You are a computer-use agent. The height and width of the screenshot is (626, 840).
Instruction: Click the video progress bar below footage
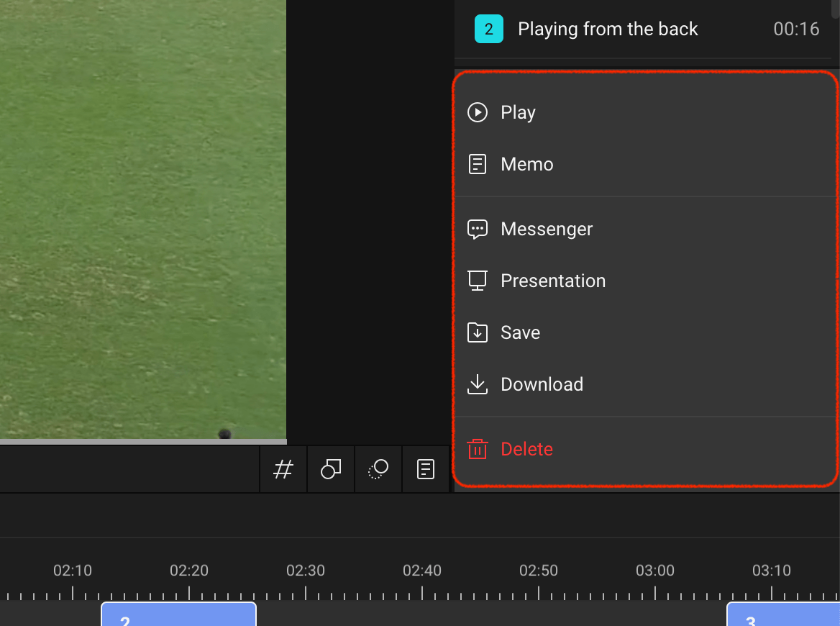coord(143,443)
